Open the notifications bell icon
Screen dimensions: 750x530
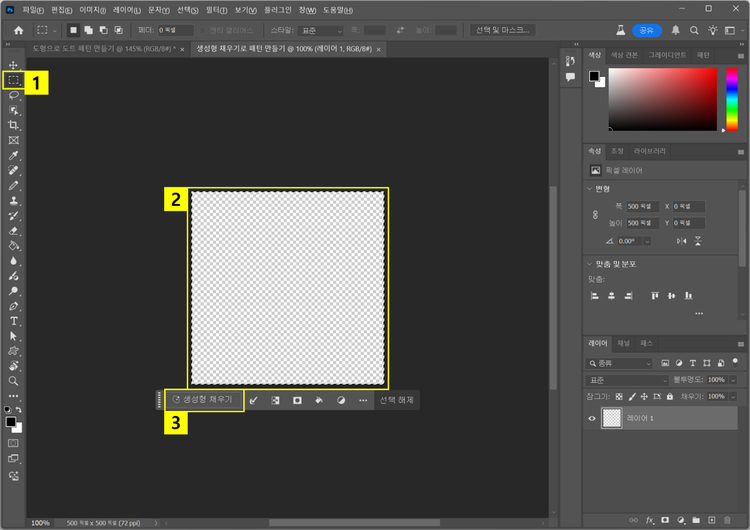(675, 30)
